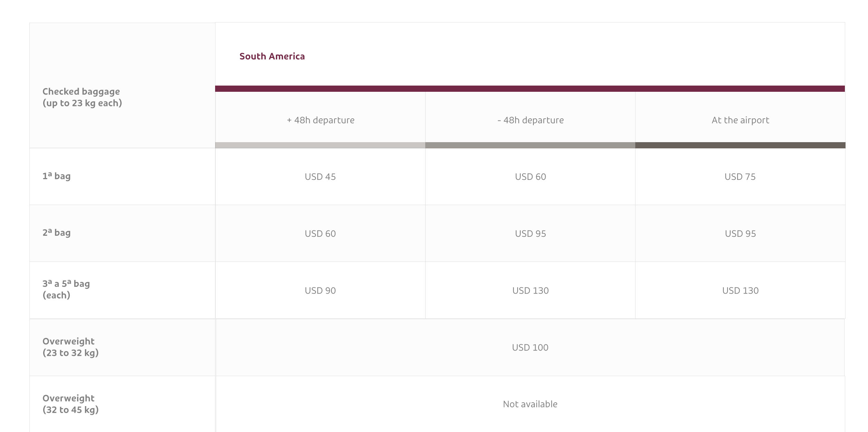Click USD 60 in the 2ª bag row
Viewport: 868px width, 432px height.
coord(320,234)
